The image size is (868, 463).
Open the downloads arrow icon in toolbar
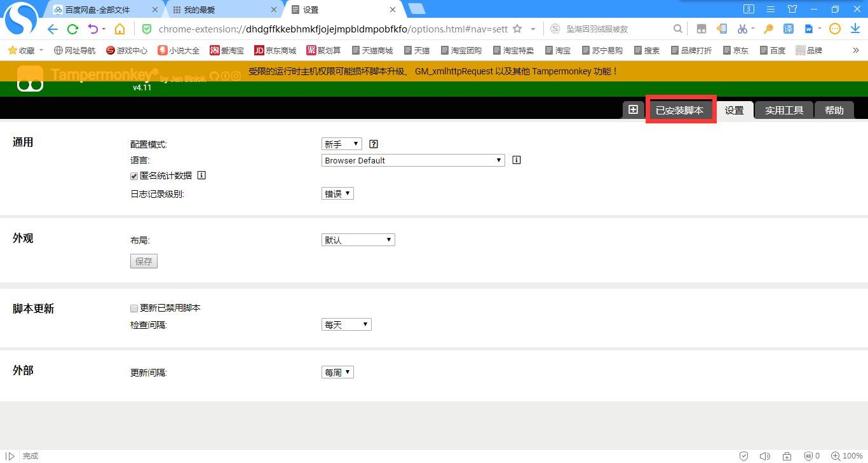855,29
